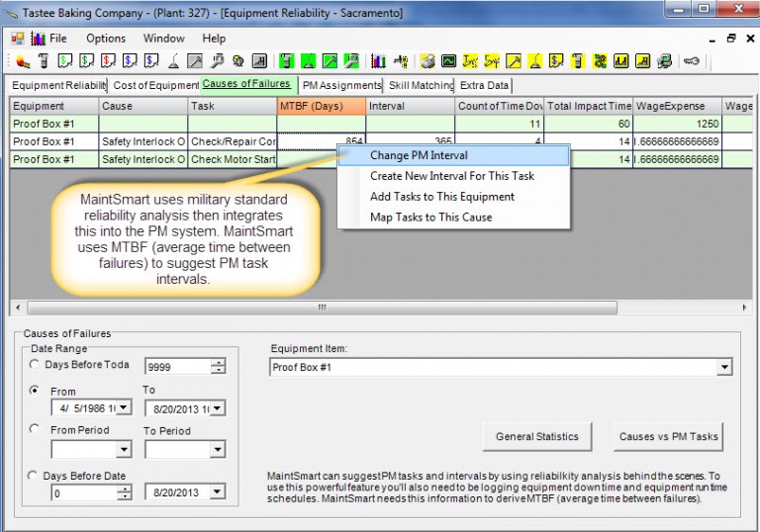760x532 pixels.
Task: Expand the To Period combo box
Action: [218, 449]
